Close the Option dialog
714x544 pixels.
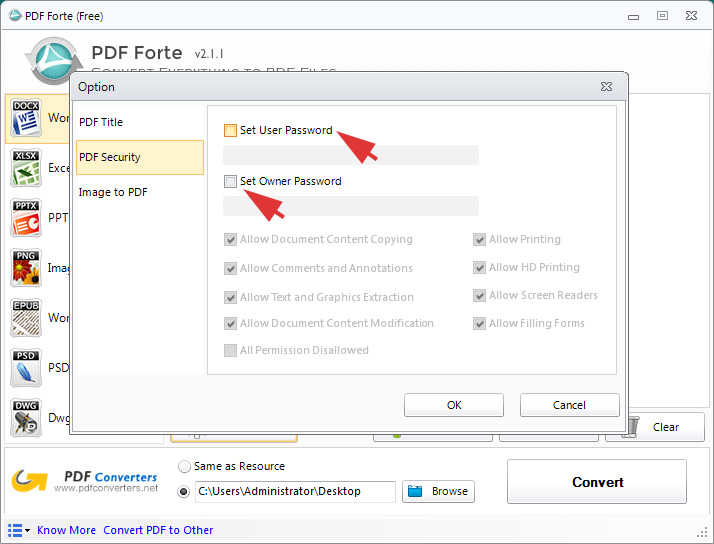pos(606,86)
